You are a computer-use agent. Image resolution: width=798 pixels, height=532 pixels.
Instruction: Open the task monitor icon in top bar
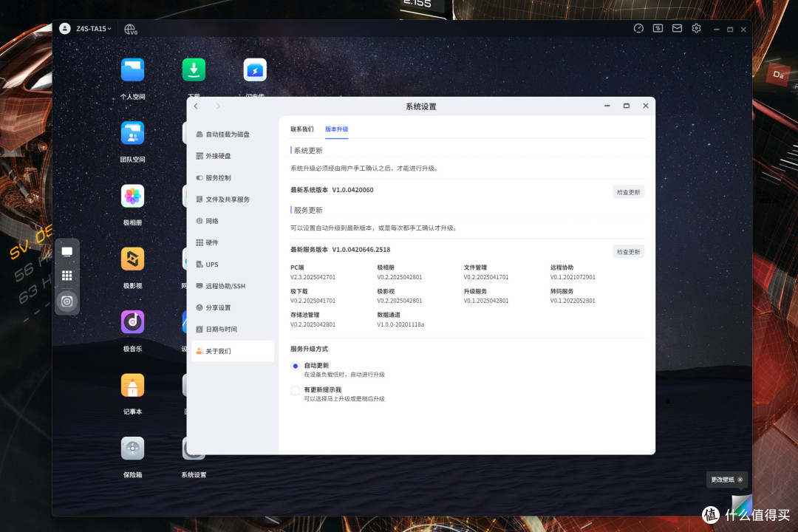658,29
